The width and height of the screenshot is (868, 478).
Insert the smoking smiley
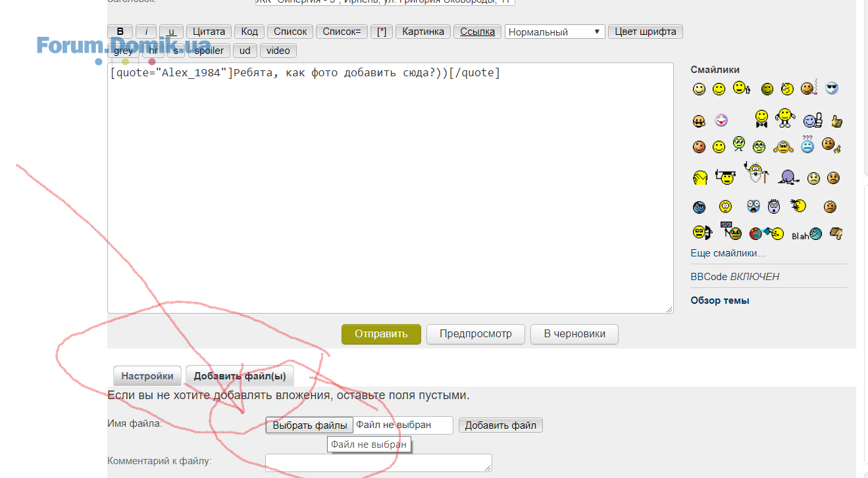click(x=809, y=87)
